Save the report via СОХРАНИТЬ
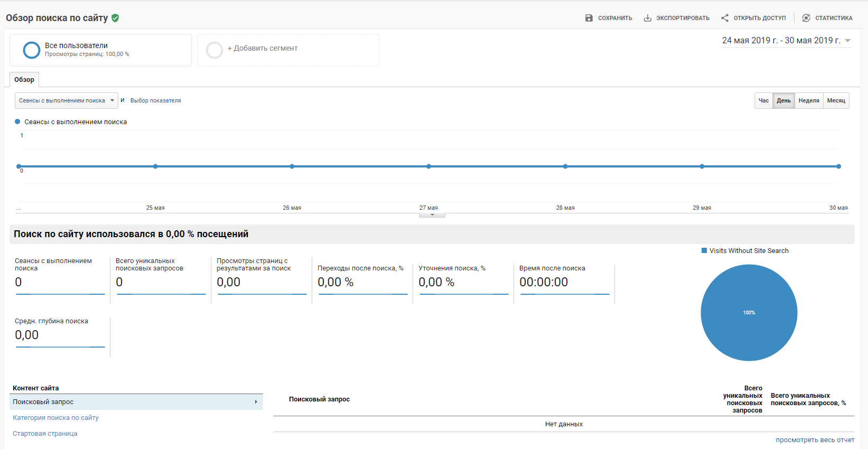Screen dimensions: 868x449 pyautogui.click(x=609, y=18)
